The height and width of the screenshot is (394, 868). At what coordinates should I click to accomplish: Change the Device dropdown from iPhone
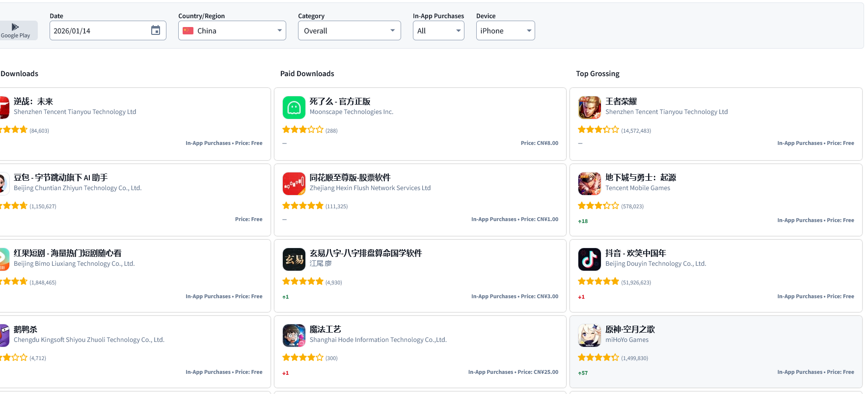point(506,30)
